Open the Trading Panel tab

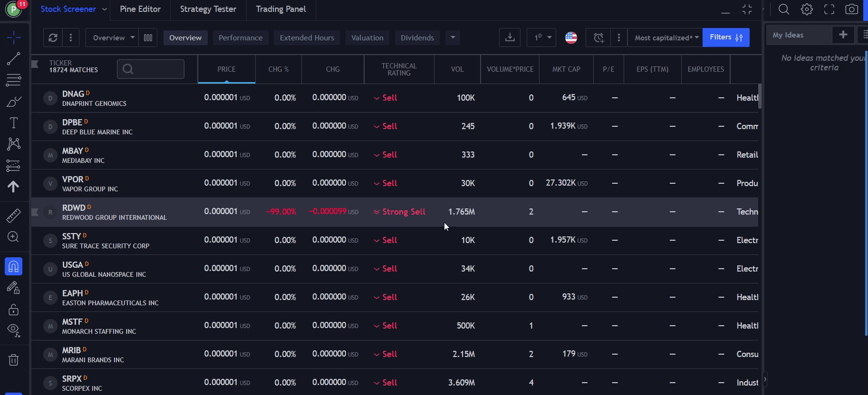tap(281, 9)
